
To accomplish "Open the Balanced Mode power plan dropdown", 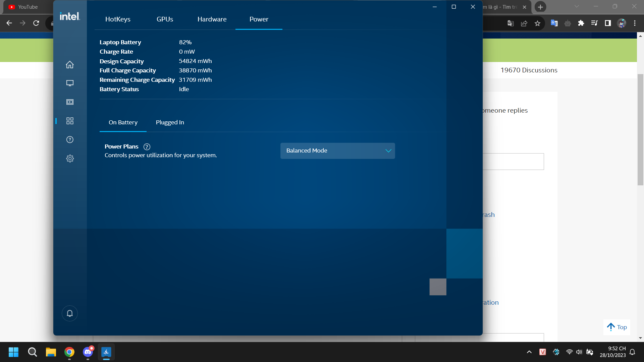I will (x=337, y=150).
